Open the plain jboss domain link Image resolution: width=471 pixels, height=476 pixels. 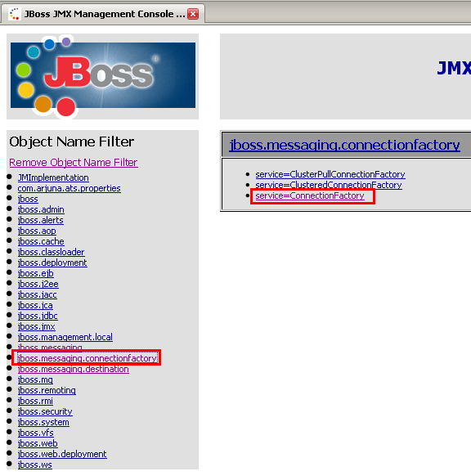[x=28, y=199]
